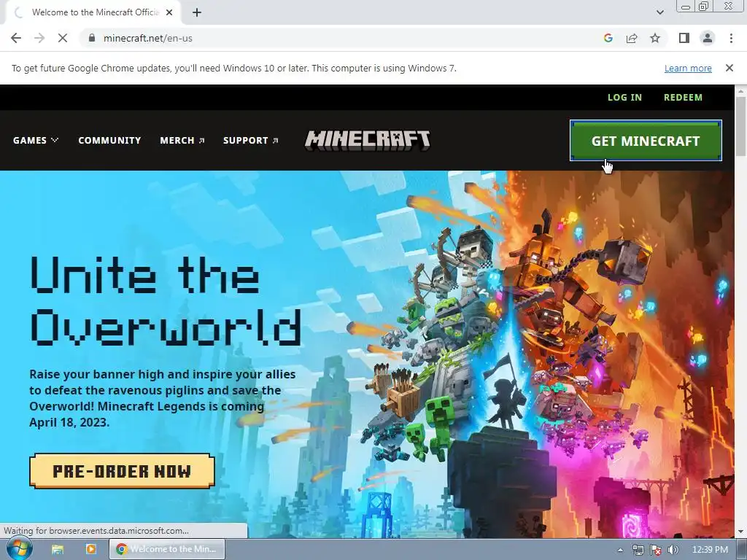This screenshot has width=747, height=560.
Task: Expand the GAMES dropdown menu
Action: (x=36, y=141)
